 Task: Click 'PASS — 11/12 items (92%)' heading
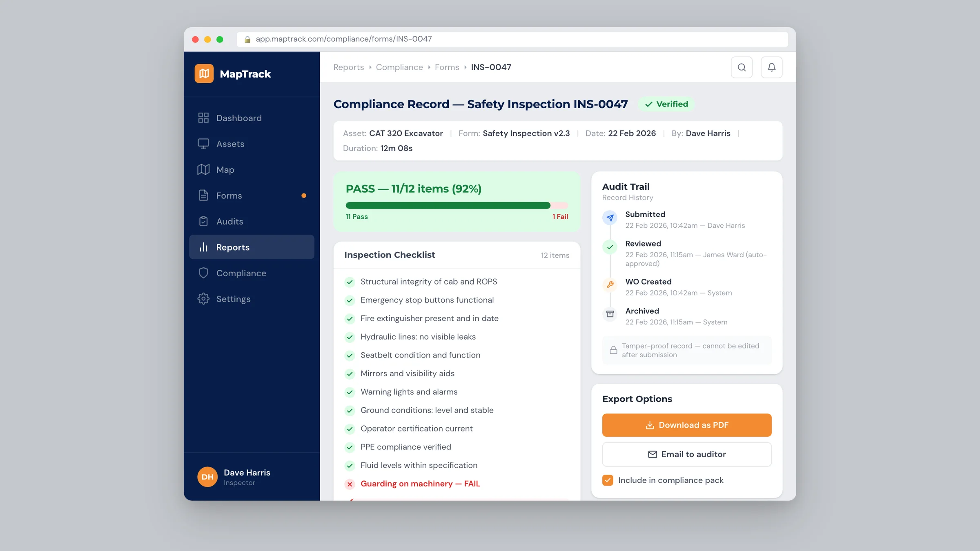[x=413, y=189]
